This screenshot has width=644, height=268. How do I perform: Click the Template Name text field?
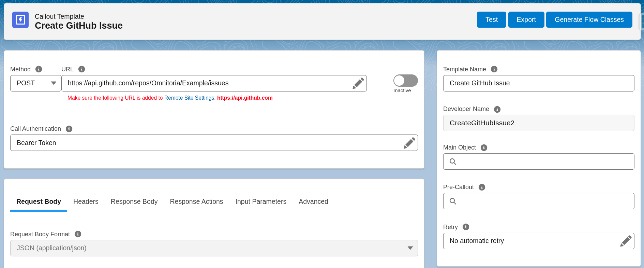(538, 83)
